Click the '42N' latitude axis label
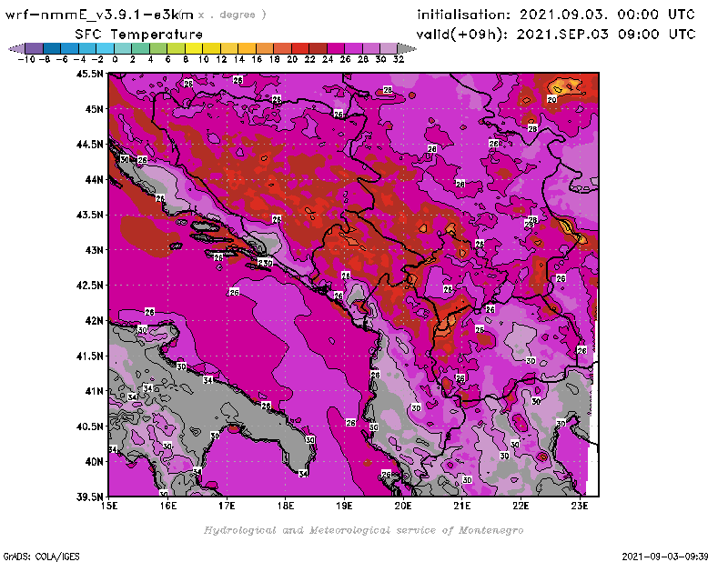728x562 pixels. click(x=94, y=321)
